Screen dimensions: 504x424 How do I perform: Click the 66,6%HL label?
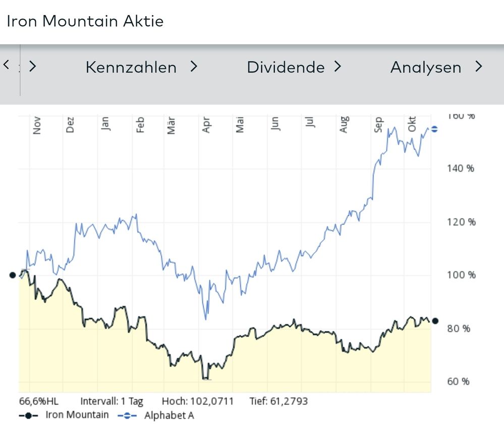click(39, 401)
